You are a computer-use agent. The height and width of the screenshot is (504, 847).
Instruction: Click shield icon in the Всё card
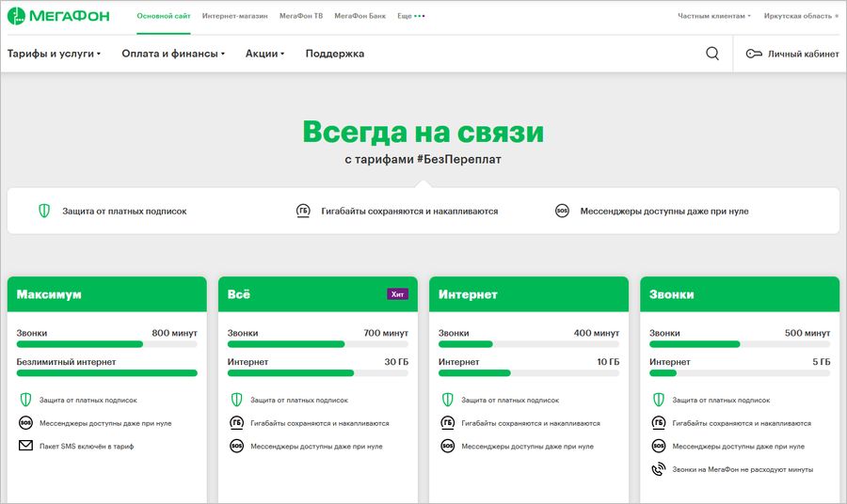point(236,400)
